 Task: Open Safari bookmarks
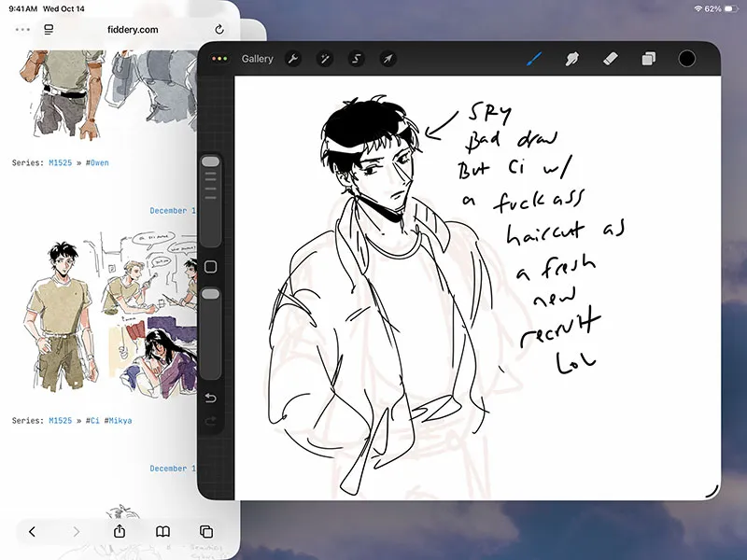pos(162,531)
